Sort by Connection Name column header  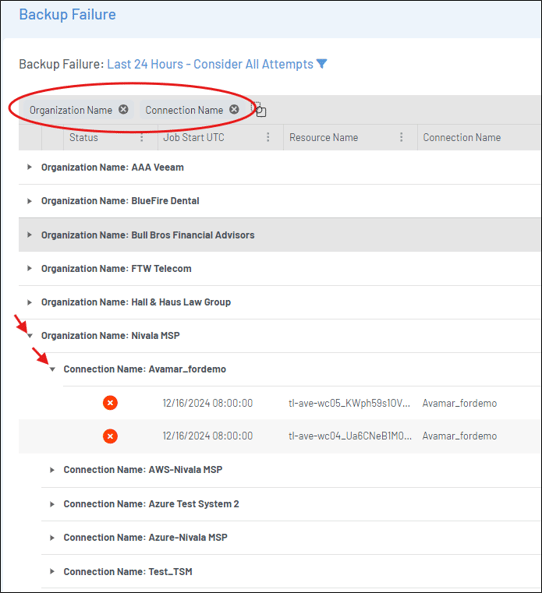(x=462, y=137)
